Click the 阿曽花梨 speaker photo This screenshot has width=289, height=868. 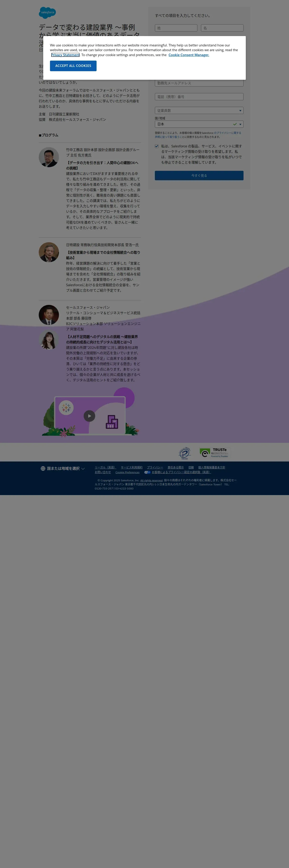click(x=49, y=340)
